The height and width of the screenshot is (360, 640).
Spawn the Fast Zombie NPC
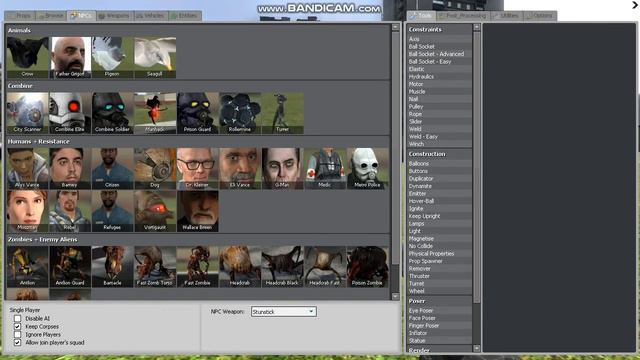click(197, 266)
